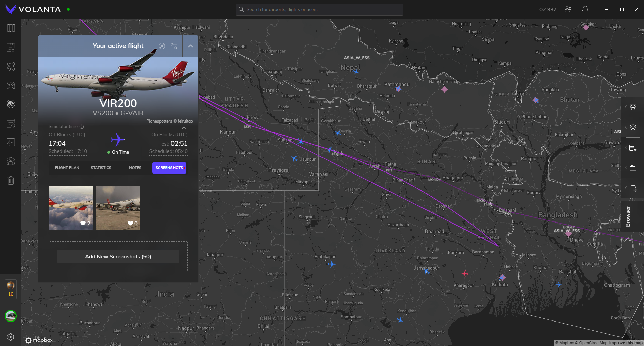Open the trash bin in sidebar
The image size is (644, 346).
11,181
